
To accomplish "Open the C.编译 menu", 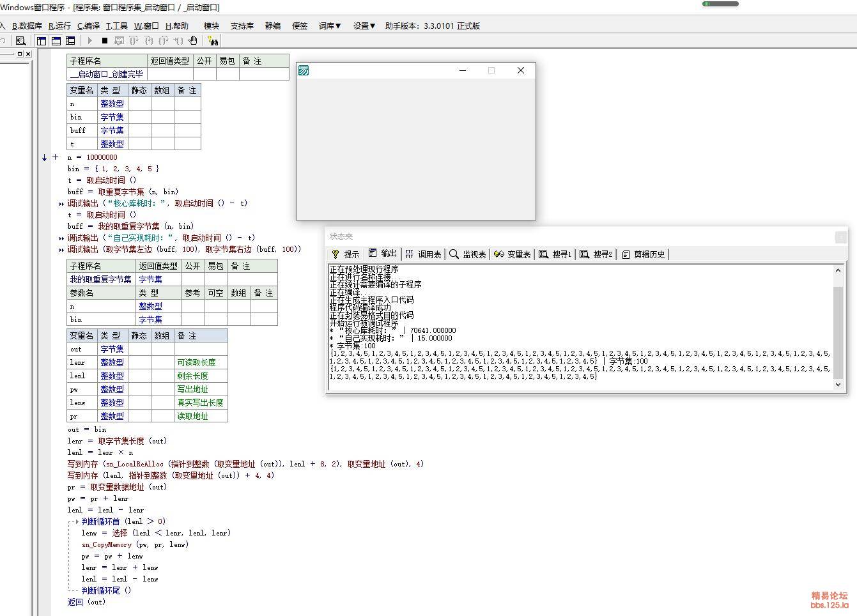I will pos(88,26).
